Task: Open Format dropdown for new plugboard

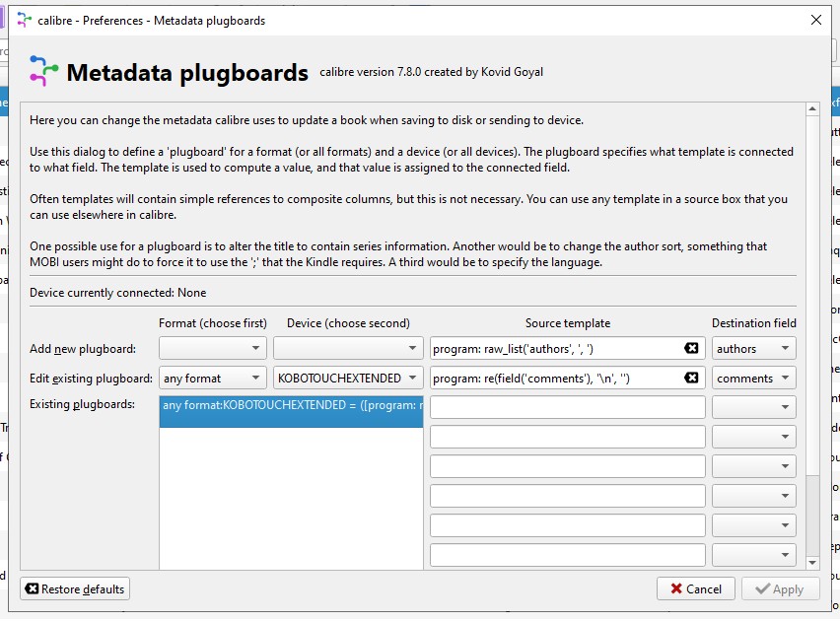Action: 213,348
